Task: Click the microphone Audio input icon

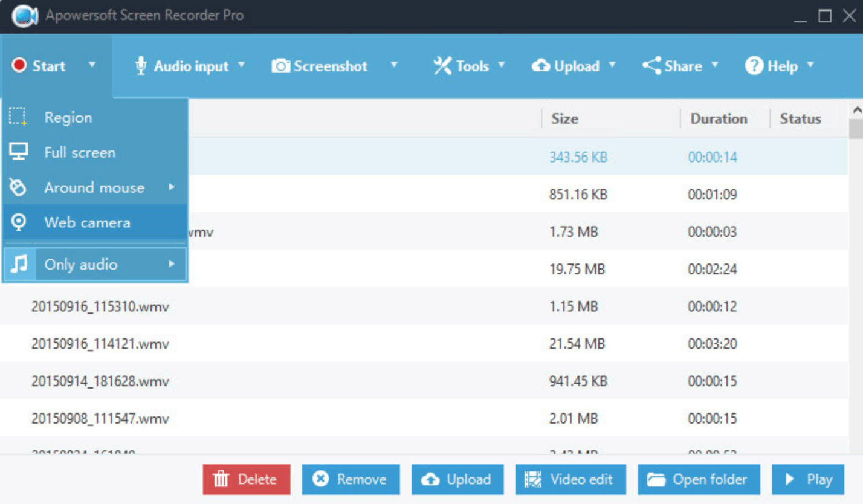Action: coord(141,66)
